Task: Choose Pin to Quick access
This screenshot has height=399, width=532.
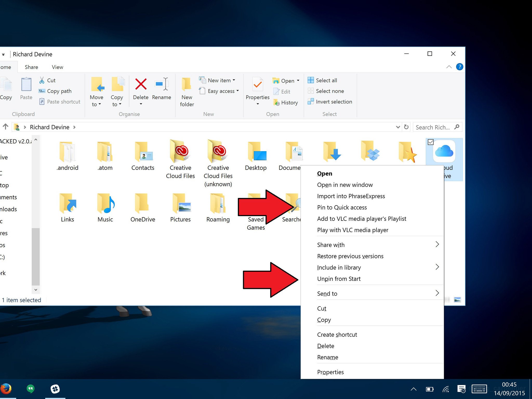Action: point(342,207)
